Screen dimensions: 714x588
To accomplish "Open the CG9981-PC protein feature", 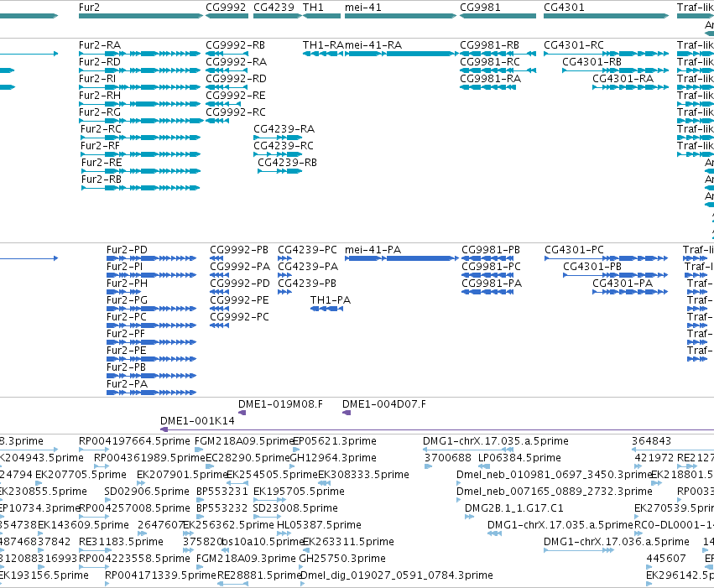I will pos(487,275).
